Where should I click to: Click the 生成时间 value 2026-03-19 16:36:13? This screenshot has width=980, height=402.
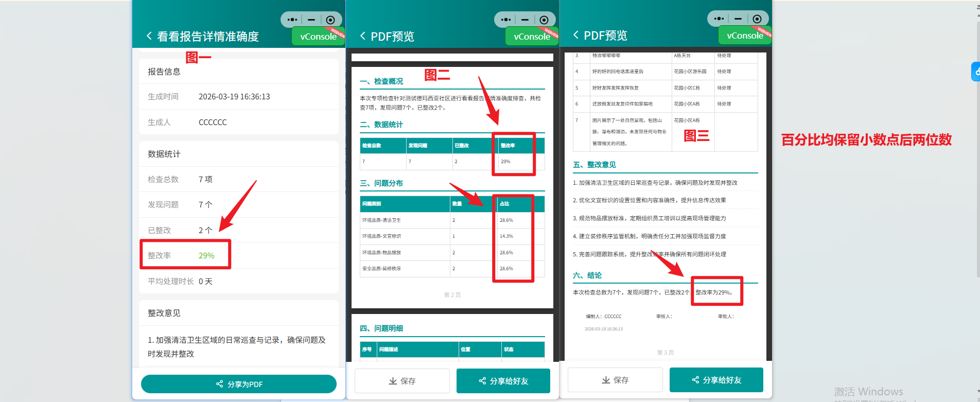234,97
